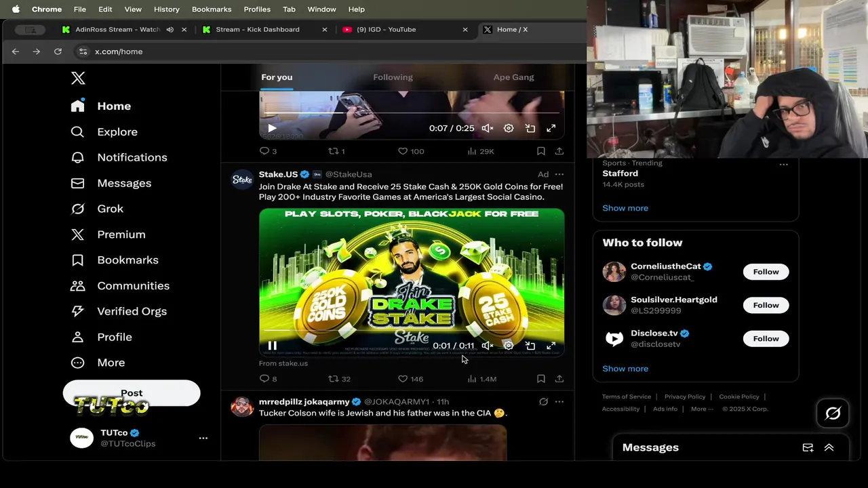Open Grok from sidebar
The width and height of the screenshot is (868, 488).
point(97,209)
